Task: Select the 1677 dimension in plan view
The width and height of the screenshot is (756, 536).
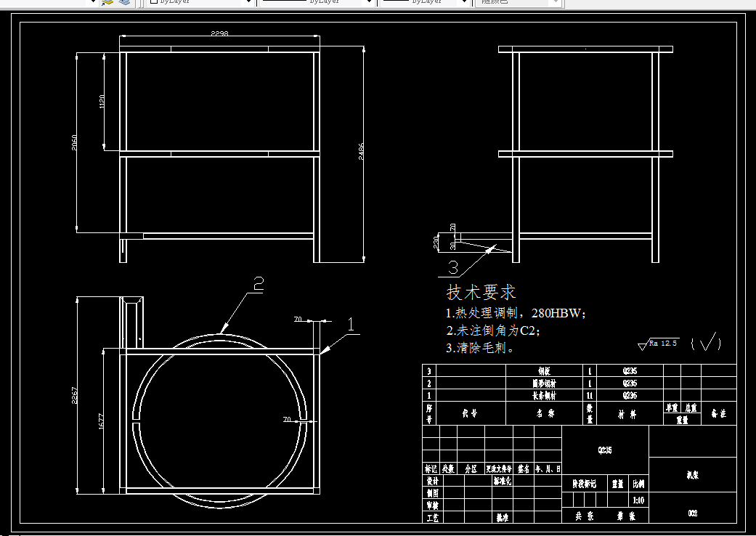Action: pos(101,422)
